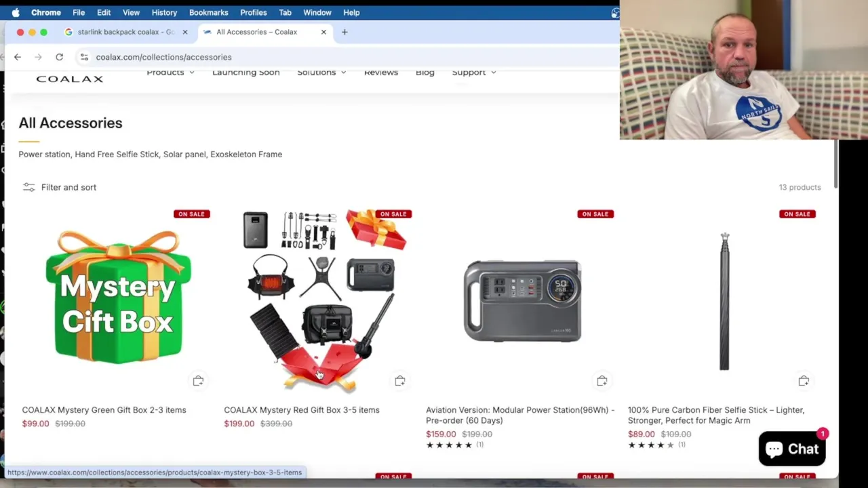Open the Chrome application menu
The height and width of the screenshot is (488, 868).
tap(46, 12)
